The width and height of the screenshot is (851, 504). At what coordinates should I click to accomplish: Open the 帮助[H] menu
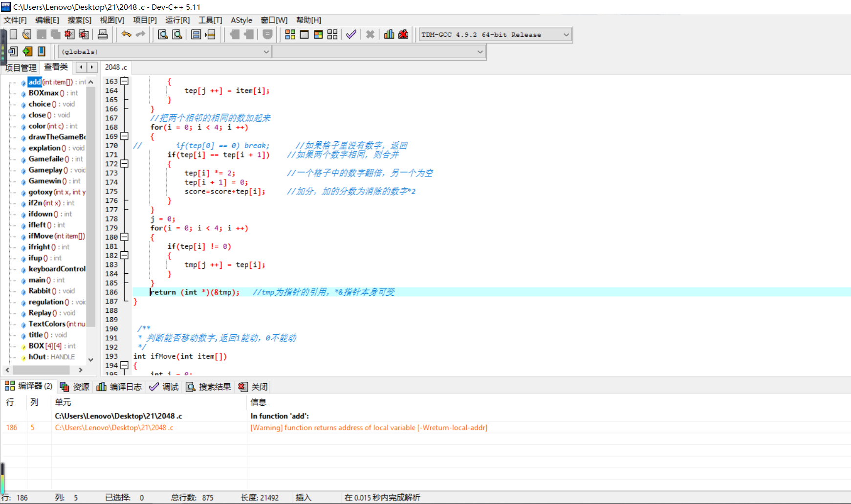coord(309,20)
